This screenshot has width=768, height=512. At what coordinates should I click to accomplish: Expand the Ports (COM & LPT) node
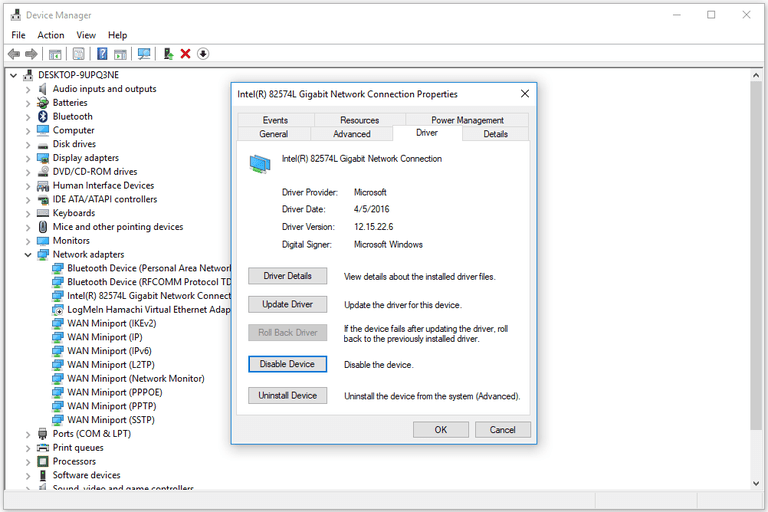click(28, 435)
